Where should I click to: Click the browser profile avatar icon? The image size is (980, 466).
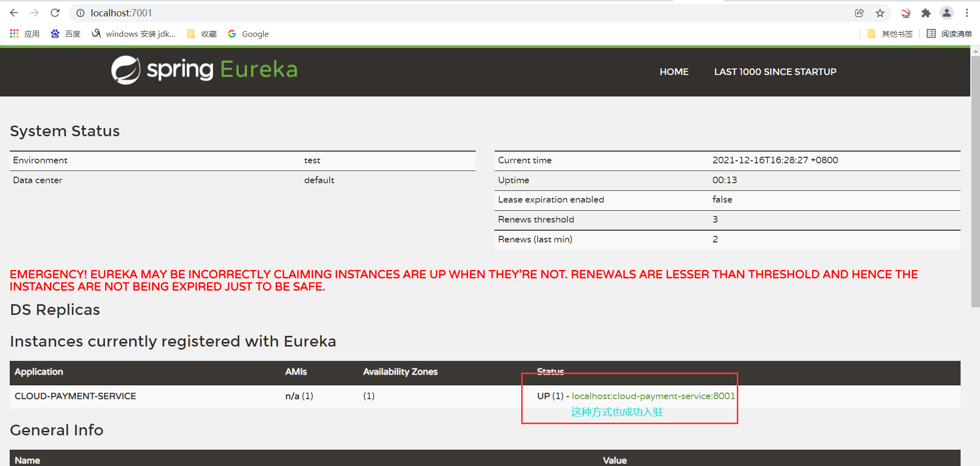(x=946, y=13)
